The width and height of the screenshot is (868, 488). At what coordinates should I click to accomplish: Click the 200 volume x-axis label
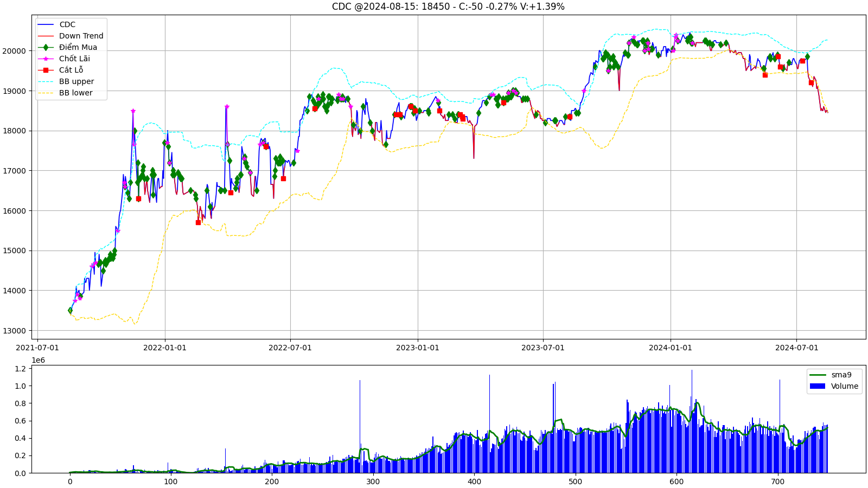click(272, 481)
